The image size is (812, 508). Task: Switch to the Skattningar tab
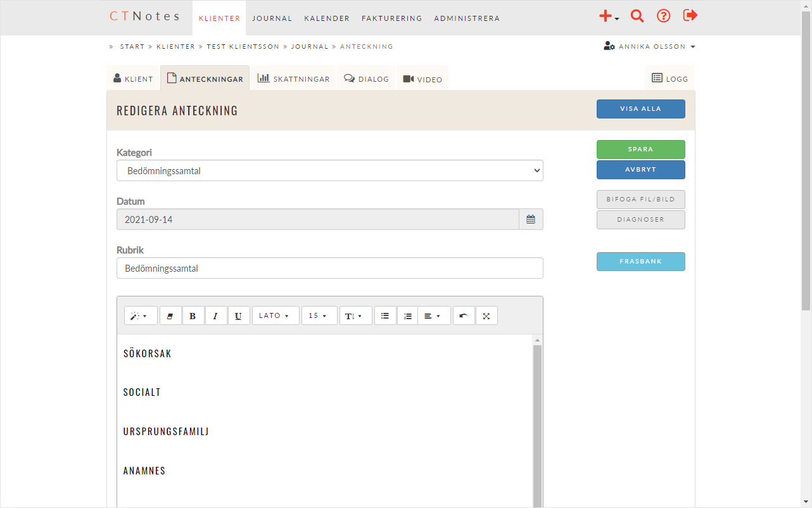[293, 79]
